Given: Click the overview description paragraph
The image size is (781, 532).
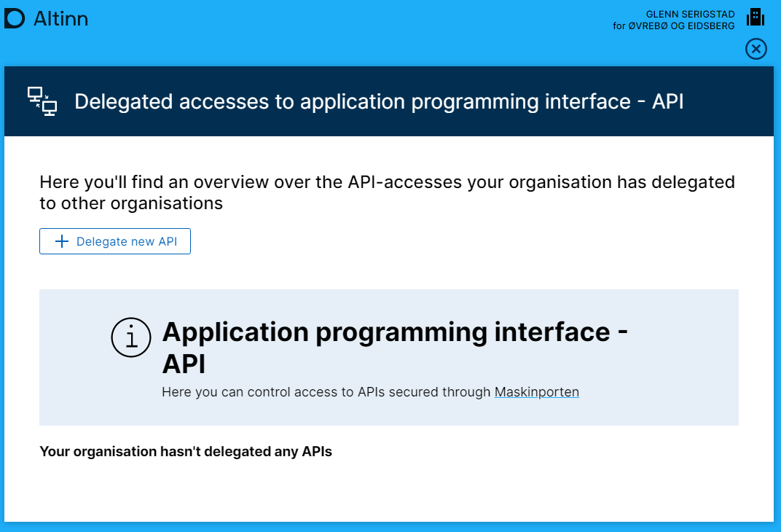Looking at the screenshot, I should [386, 192].
